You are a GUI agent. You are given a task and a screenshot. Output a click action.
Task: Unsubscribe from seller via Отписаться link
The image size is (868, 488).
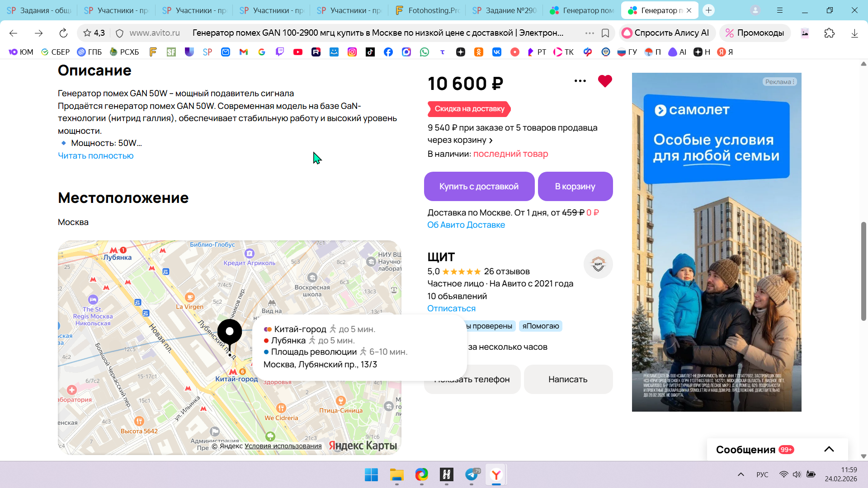(451, 309)
